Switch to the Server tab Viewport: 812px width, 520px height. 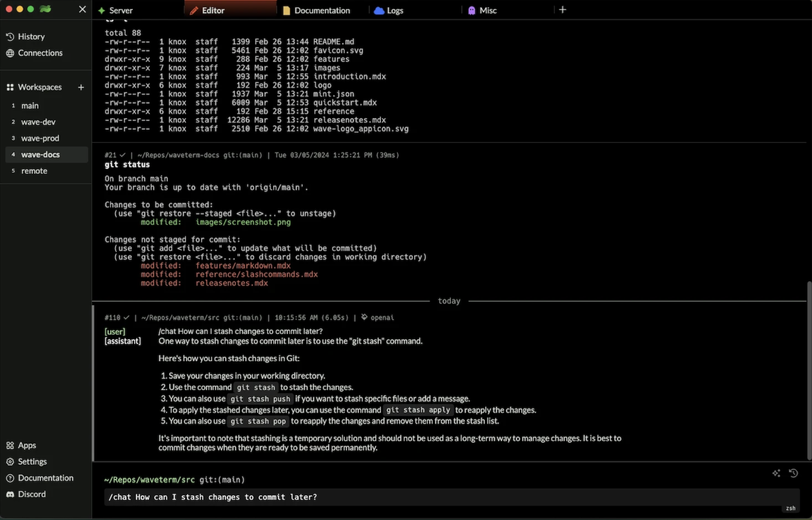click(x=138, y=10)
